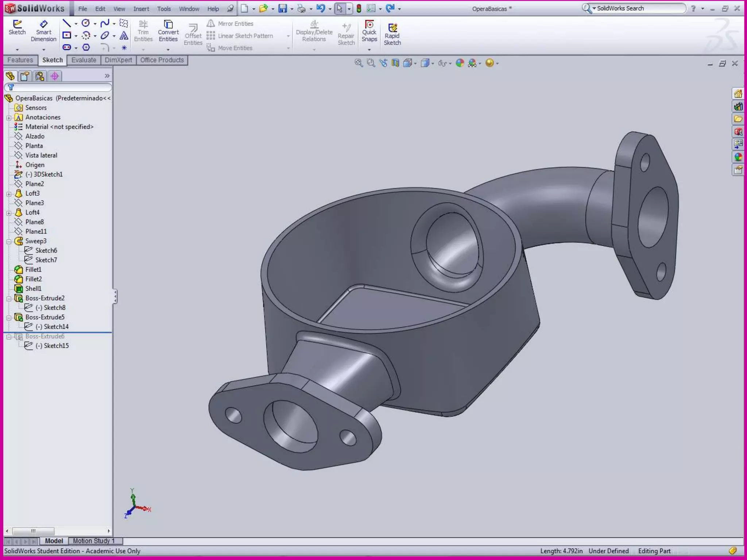747x560 pixels.
Task: Select Fillet1 in the feature tree
Action: click(x=33, y=269)
